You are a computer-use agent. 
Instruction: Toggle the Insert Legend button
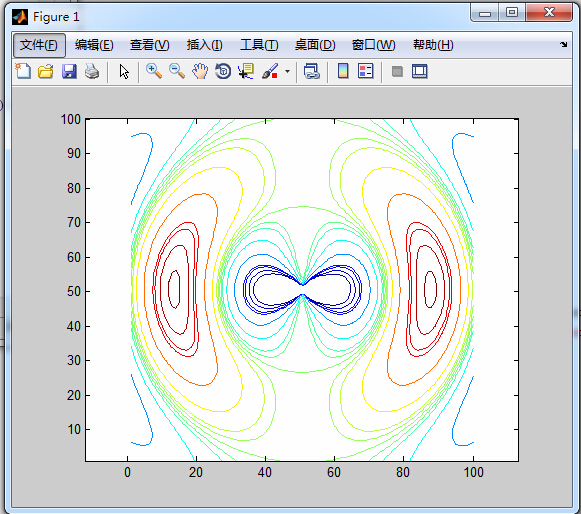(x=366, y=71)
